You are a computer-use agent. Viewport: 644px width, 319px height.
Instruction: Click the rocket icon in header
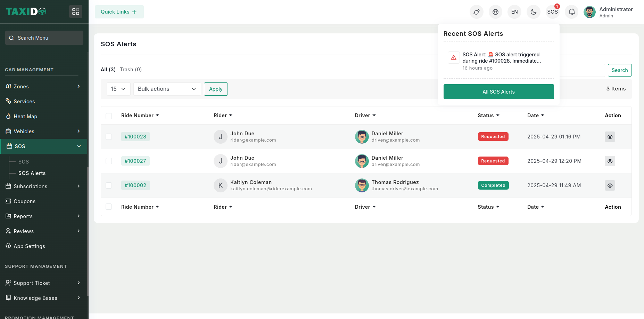click(476, 12)
